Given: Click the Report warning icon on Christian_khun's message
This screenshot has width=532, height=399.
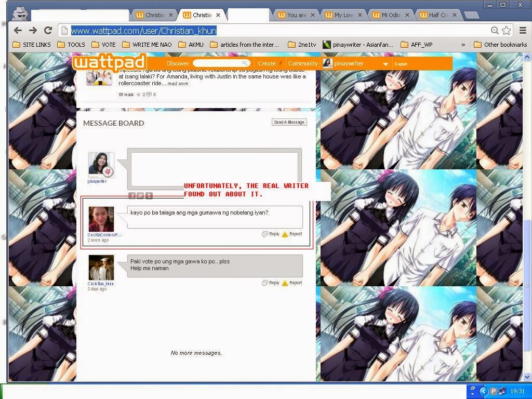Looking at the screenshot, I should pos(285,283).
